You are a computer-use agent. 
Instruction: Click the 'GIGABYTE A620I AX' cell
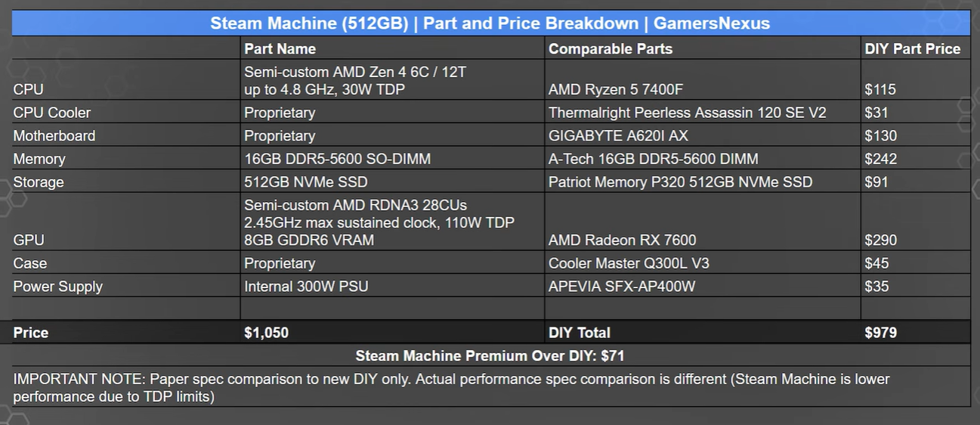point(618,136)
